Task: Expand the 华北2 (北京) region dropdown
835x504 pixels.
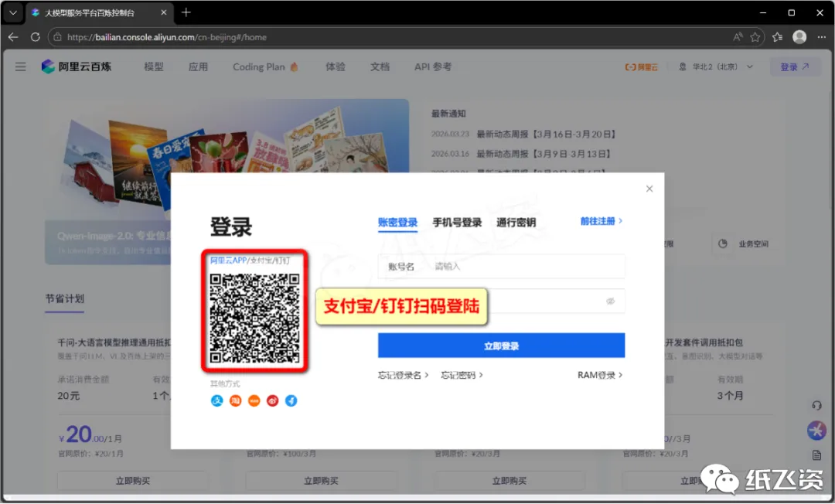Action: pyautogui.click(x=716, y=67)
